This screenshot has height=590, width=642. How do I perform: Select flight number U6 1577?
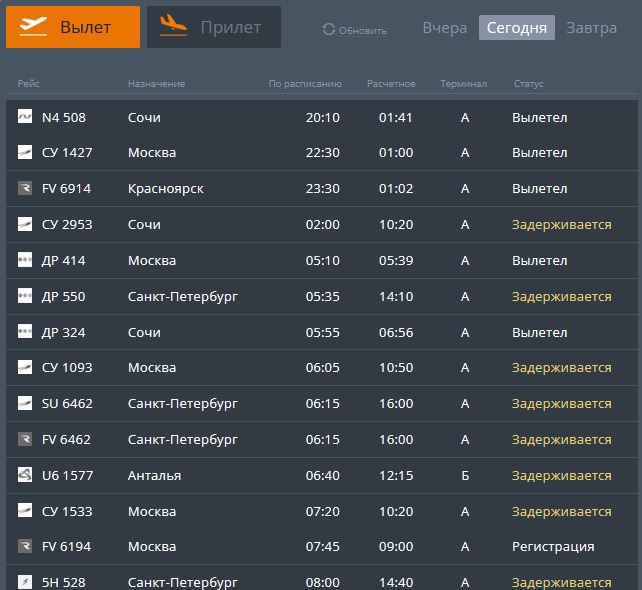[x=68, y=476]
